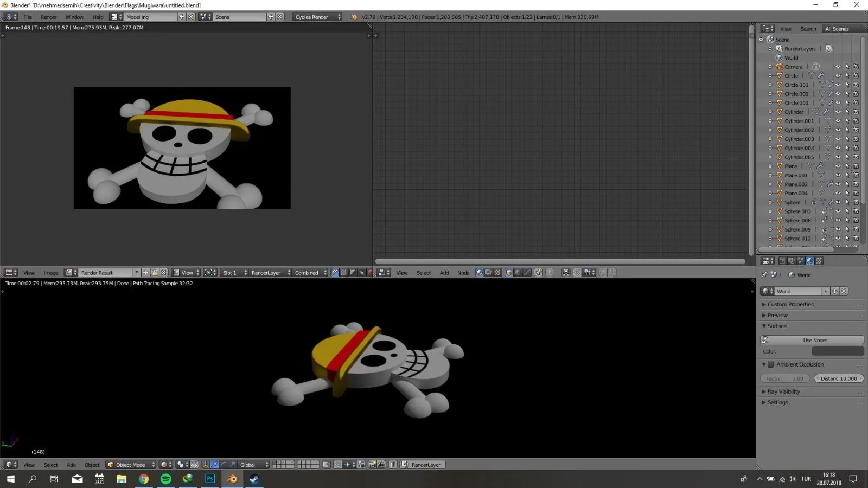The width and height of the screenshot is (868, 488).
Task: Open the Window menu
Action: pos(74,17)
